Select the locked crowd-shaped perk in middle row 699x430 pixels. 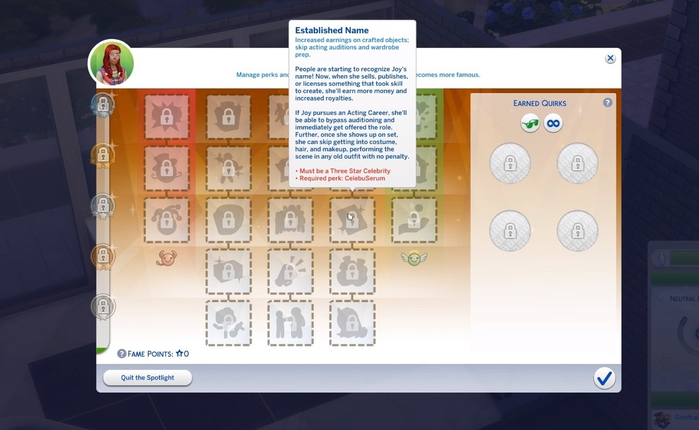point(290,220)
